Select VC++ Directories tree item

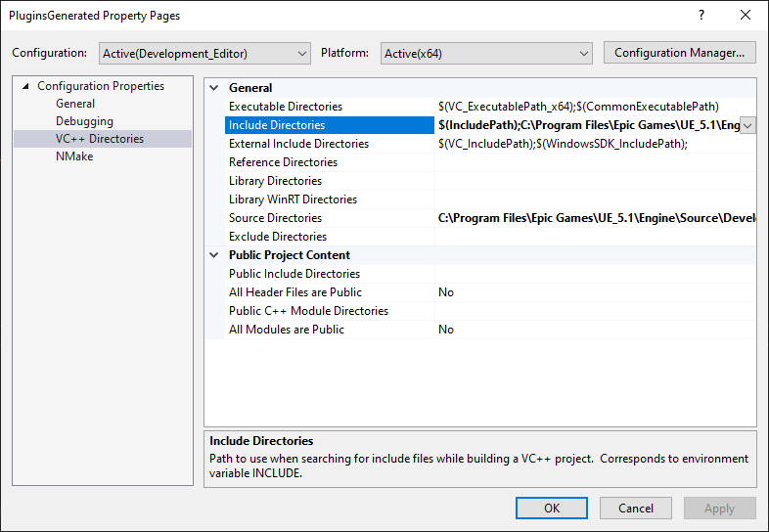[100, 139]
